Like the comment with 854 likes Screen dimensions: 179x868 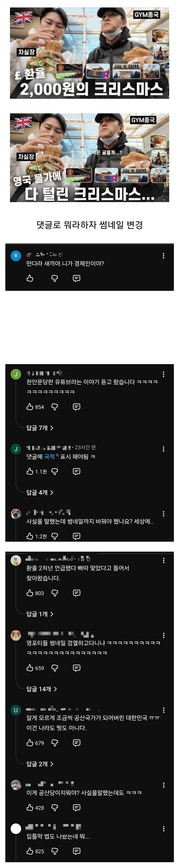coord(30,407)
